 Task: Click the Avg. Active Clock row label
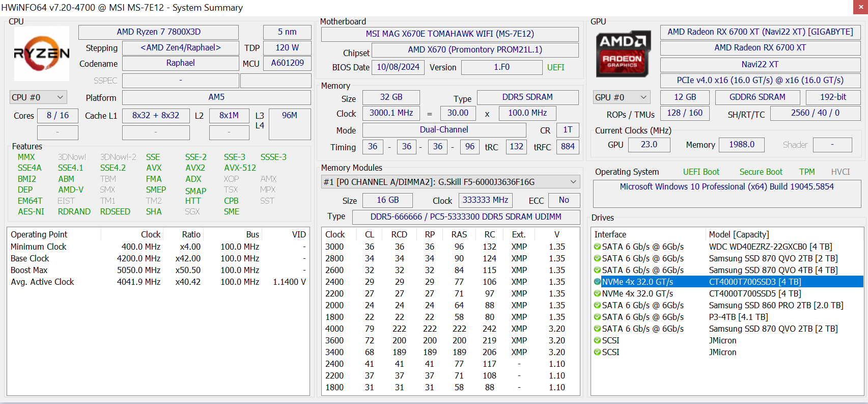click(42, 282)
